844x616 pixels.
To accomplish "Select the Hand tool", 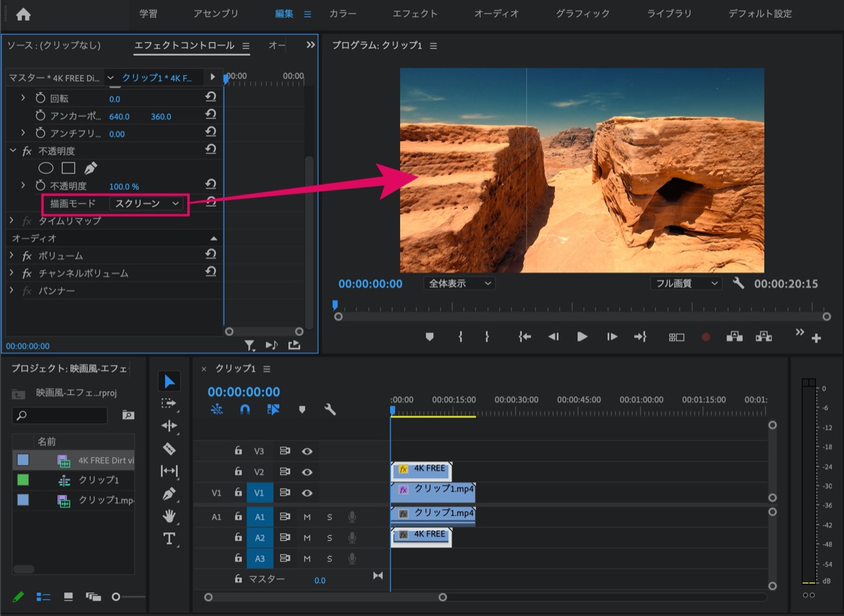I will (x=169, y=516).
